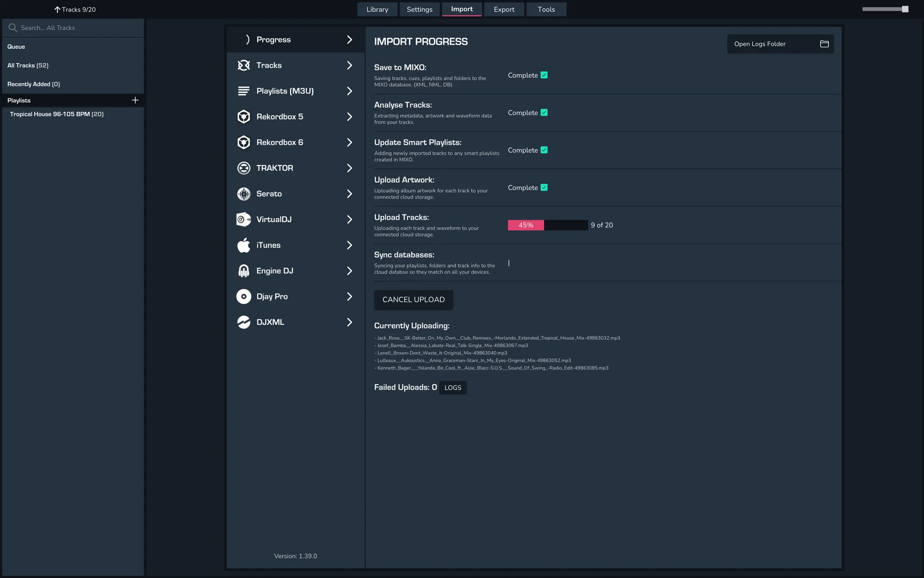Click the DJXML logo icon
The width and height of the screenshot is (924, 578).
point(243,322)
